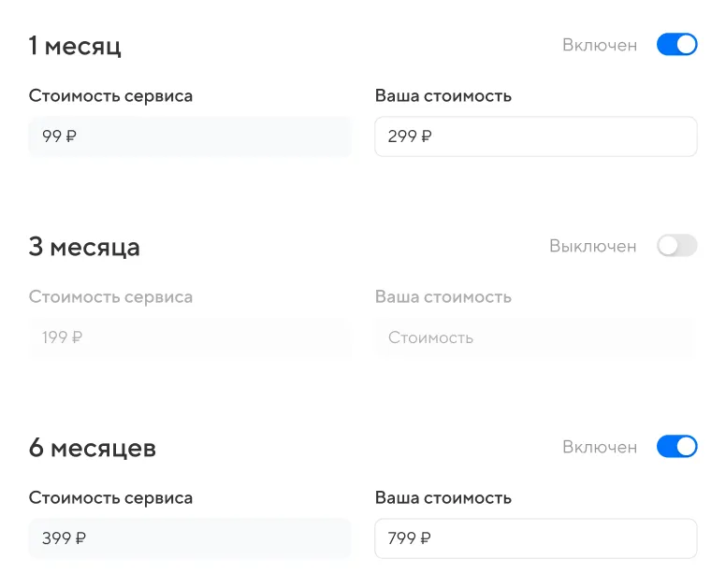Viewport: 726px width, 588px height.
Task: Click Ваша стоимость label under 6 месяцев
Action: pos(443,498)
